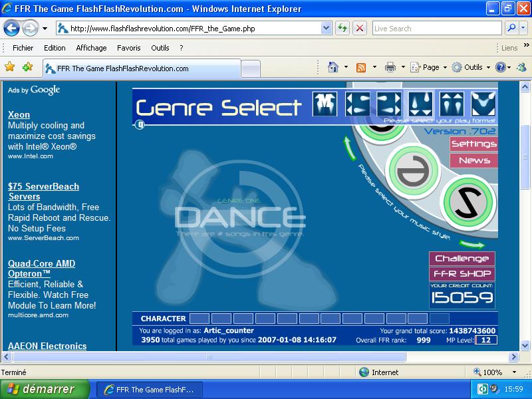Click the first CHARACTER slot box
The height and width of the screenshot is (399, 532).
(199, 319)
